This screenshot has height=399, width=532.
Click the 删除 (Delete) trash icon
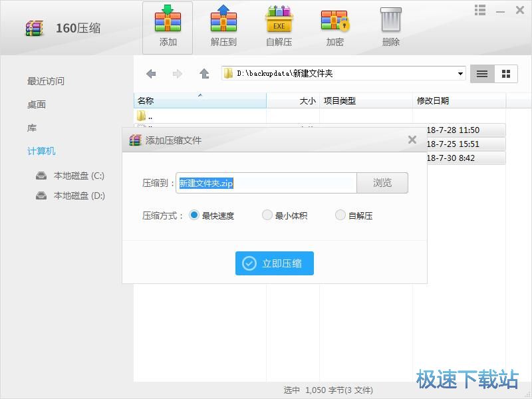pyautogui.click(x=390, y=28)
